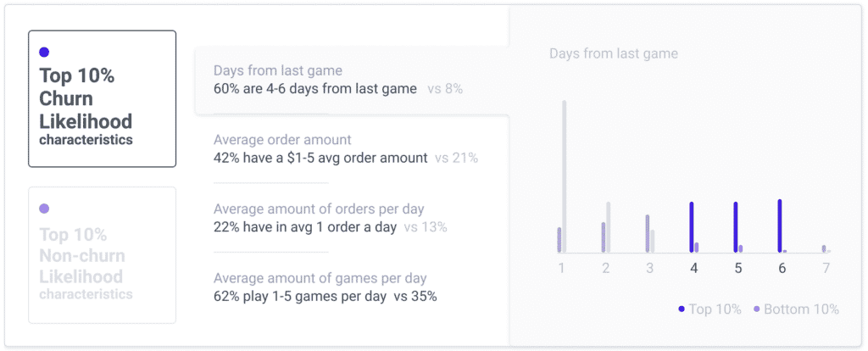Click the blue bar at day 4
The height and width of the screenshot is (351, 868).
coord(692,227)
